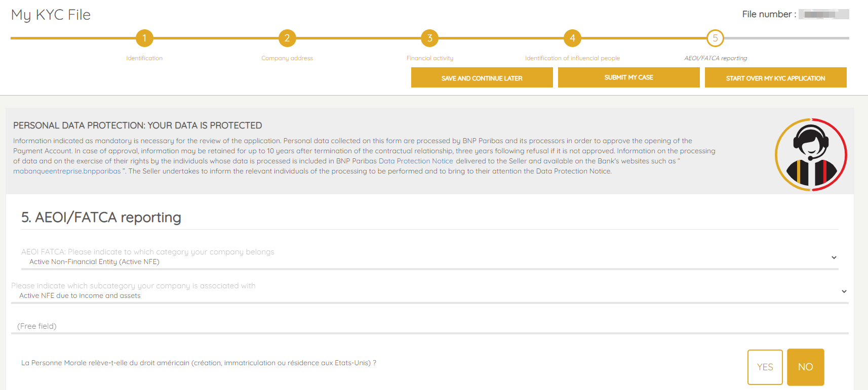Viewport: 868px width, 390px height.
Task: Click step 5 circle in progress bar
Action: 715,38
